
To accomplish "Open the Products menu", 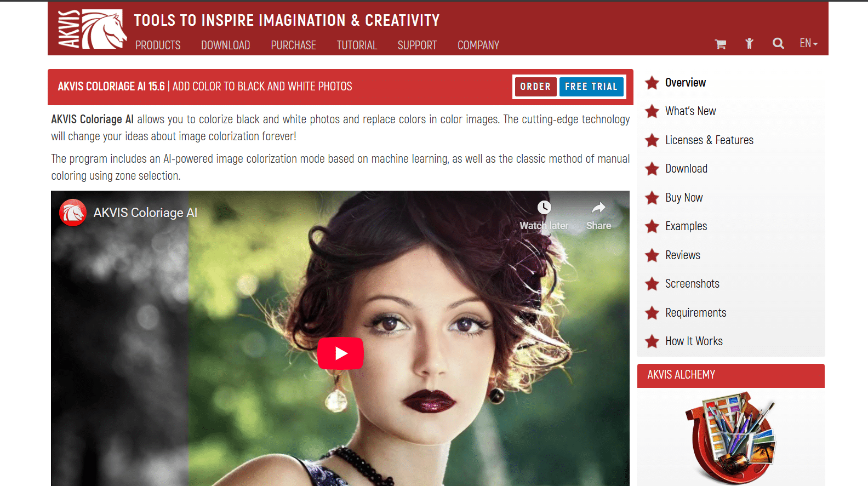I will click(x=158, y=45).
